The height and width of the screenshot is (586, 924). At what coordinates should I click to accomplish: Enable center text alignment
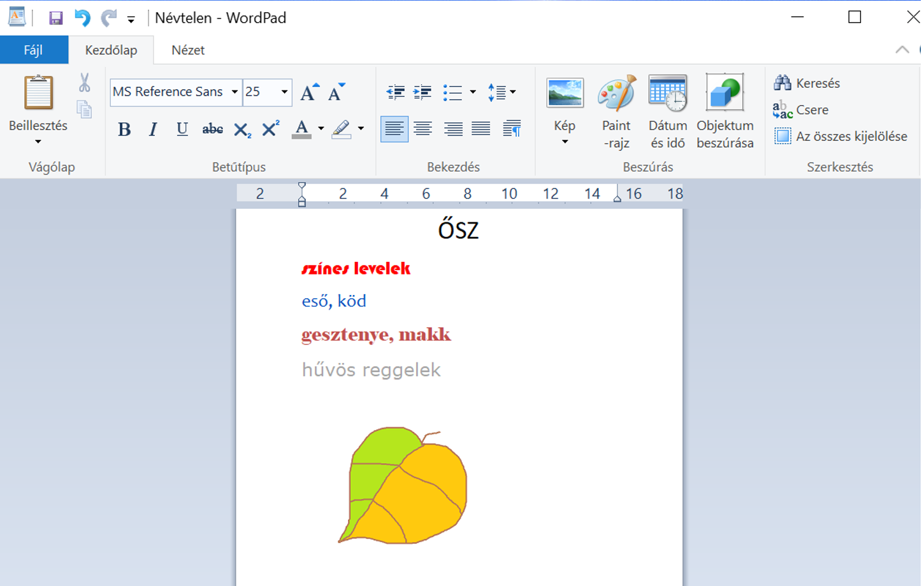(422, 129)
